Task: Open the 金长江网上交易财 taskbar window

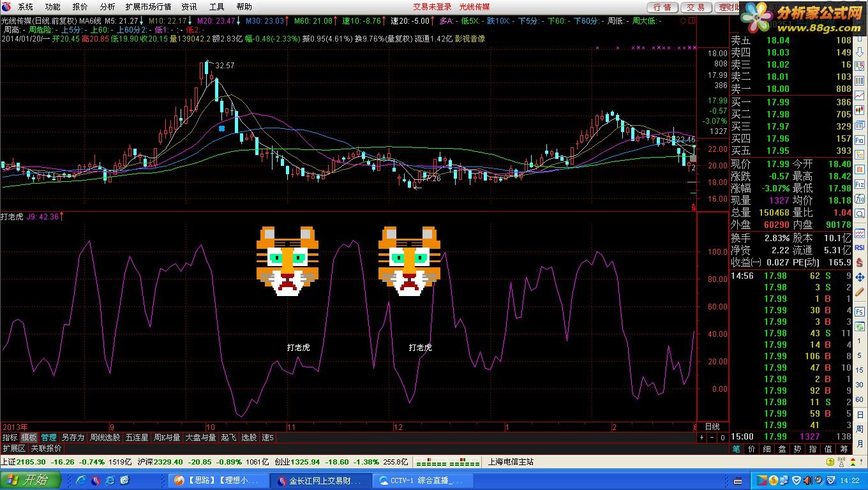Action: (x=321, y=480)
